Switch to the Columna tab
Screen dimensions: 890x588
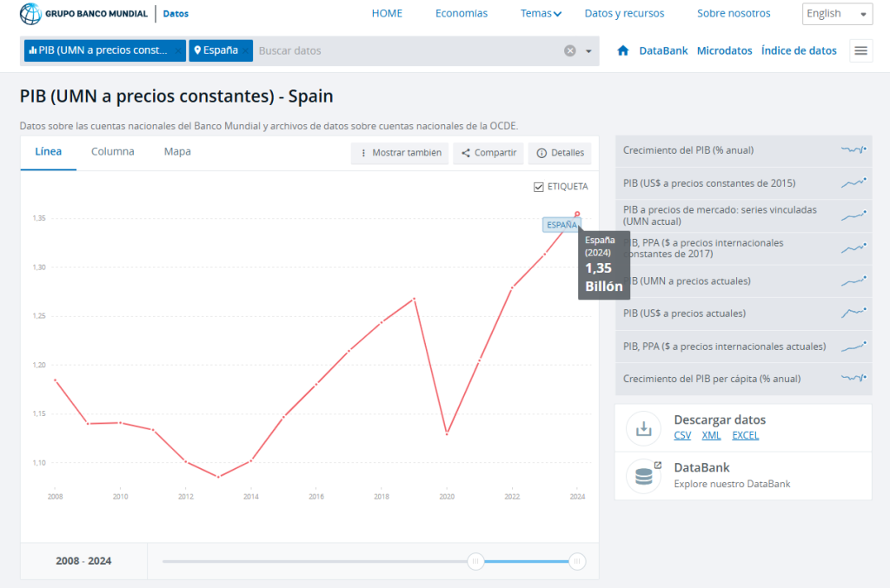(113, 152)
